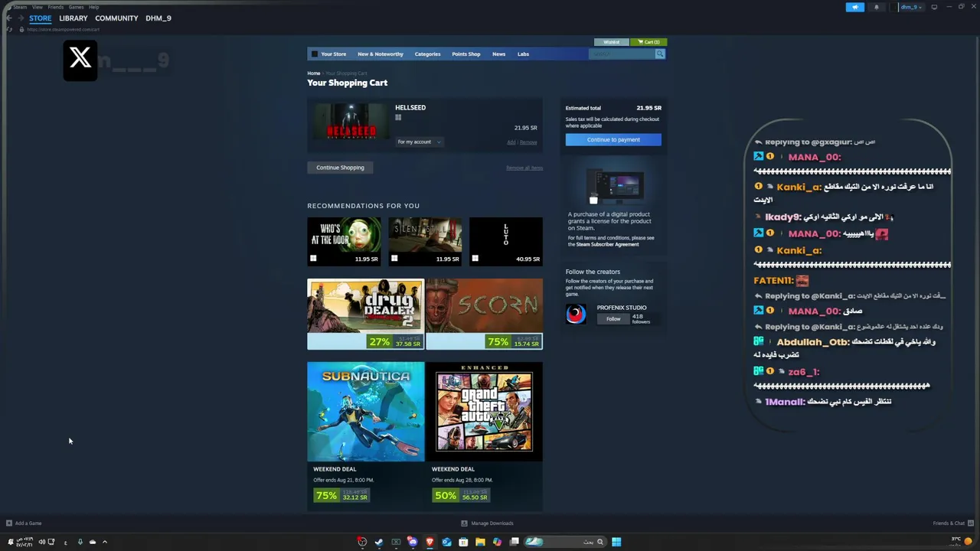Open the Help menu

coord(93,7)
